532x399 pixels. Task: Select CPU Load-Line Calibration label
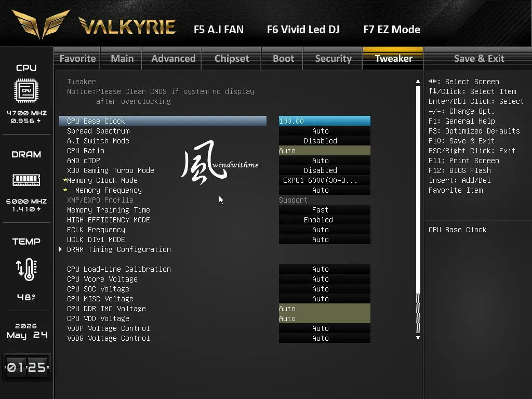(x=119, y=269)
